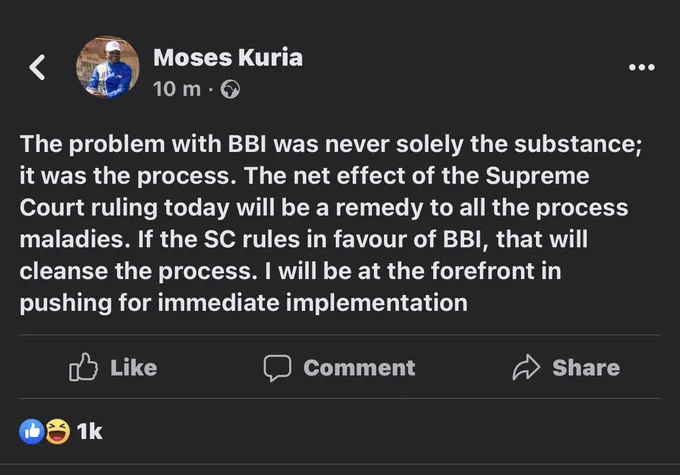Click the curved share arrow icon

526,367
